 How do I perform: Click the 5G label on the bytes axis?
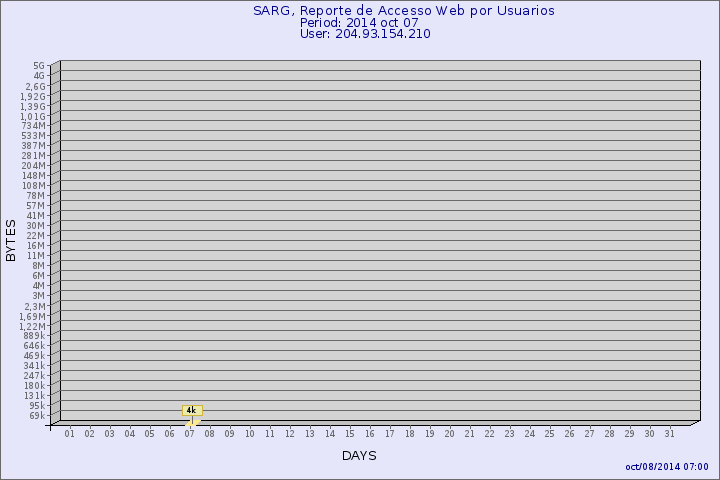tap(38, 66)
